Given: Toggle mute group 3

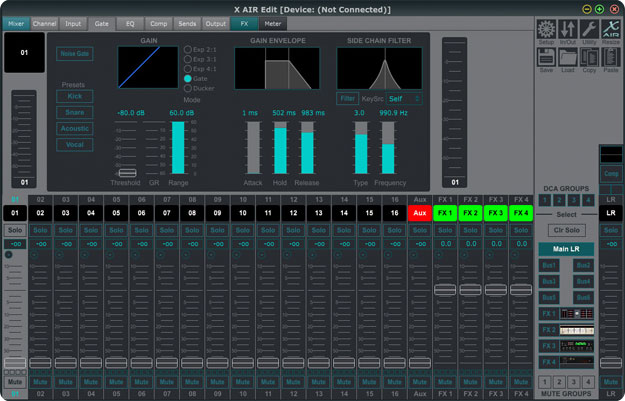Looking at the screenshot, I should click(x=574, y=382).
